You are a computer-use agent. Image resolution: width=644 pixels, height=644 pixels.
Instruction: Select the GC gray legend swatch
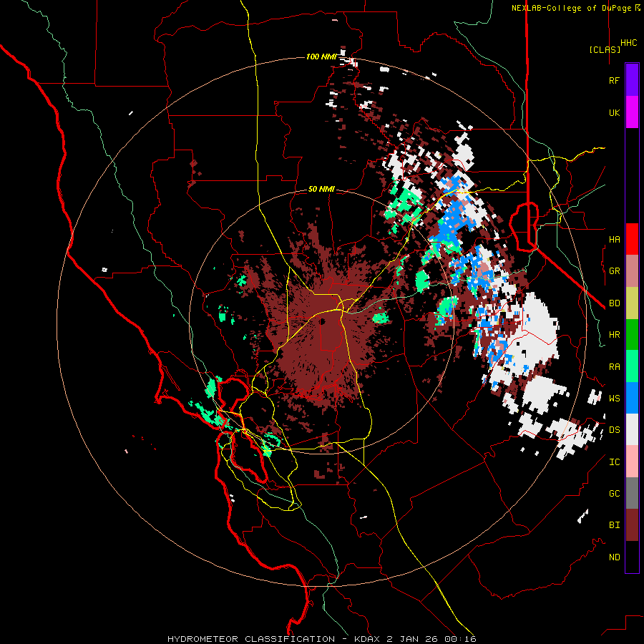click(x=632, y=493)
